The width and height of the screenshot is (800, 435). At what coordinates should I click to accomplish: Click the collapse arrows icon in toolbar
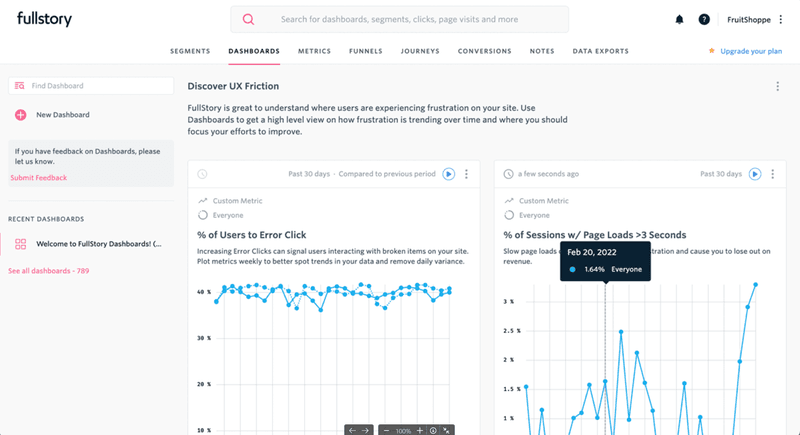tap(446, 430)
